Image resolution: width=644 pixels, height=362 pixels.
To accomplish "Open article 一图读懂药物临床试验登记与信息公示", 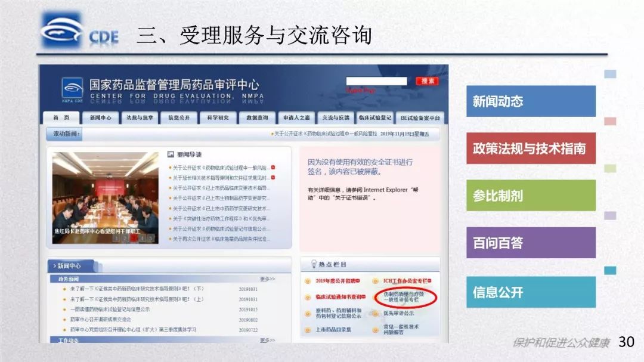I will (110, 310).
